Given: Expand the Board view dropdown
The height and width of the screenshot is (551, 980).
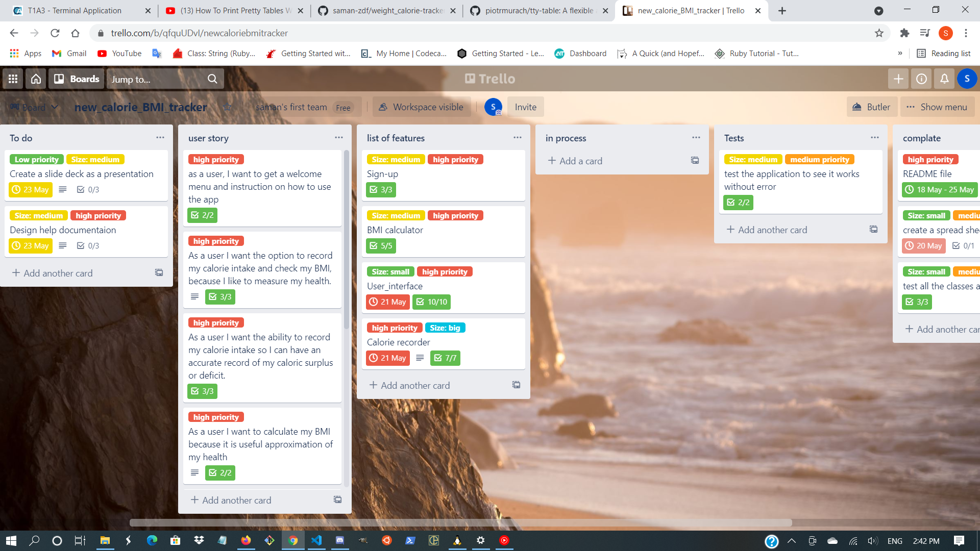Looking at the screenshot, I should coord(34,107).
